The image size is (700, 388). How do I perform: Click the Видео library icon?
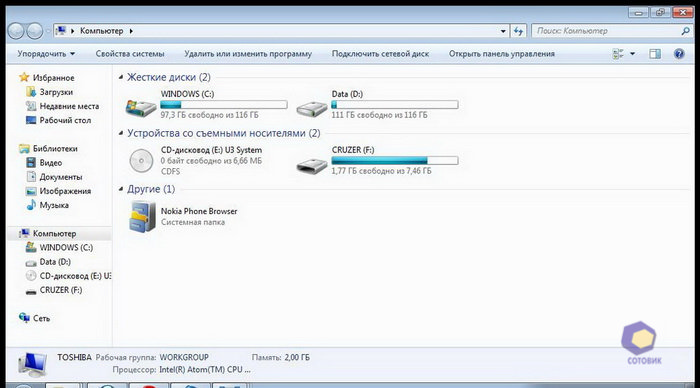click(31, 163)
